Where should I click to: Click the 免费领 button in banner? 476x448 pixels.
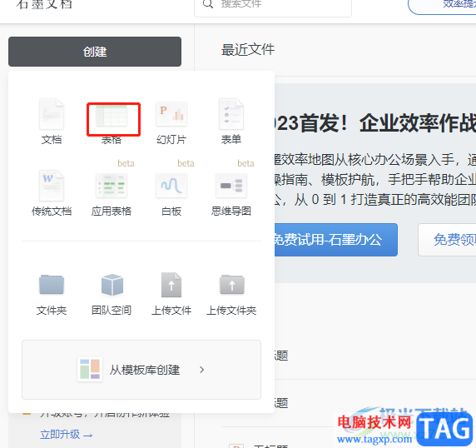click(x=448, y=240)
